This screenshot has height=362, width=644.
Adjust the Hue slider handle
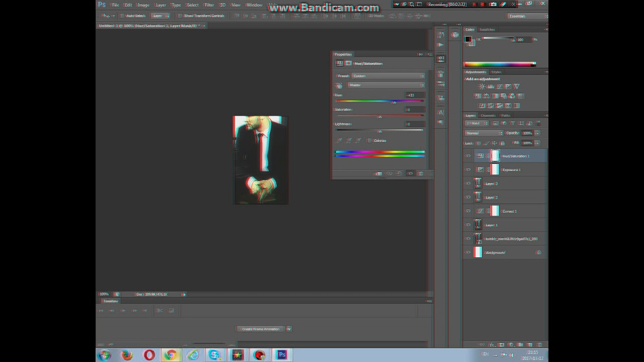(394, 102)
